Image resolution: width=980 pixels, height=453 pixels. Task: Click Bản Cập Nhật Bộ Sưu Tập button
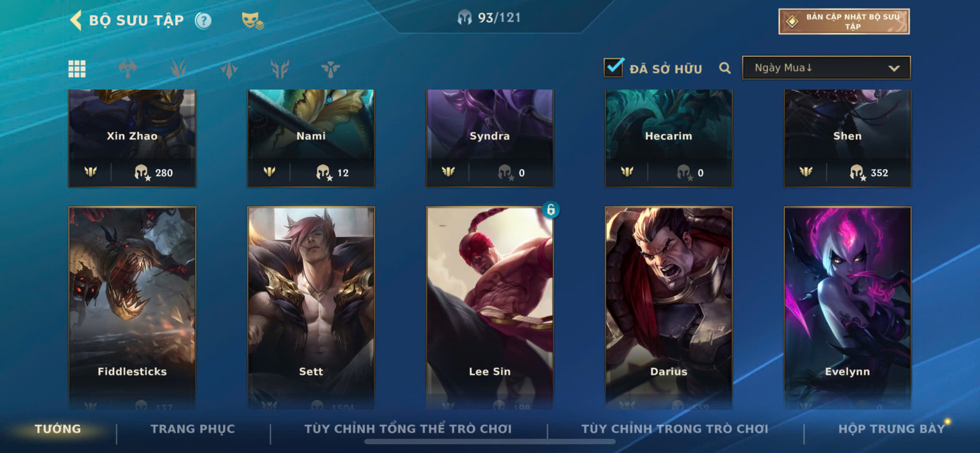(844, 21)
